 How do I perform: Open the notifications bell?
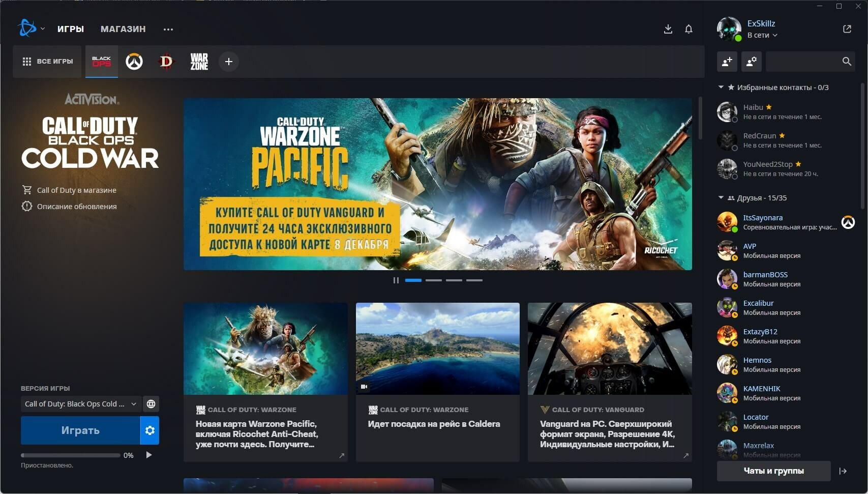point(689,29)
